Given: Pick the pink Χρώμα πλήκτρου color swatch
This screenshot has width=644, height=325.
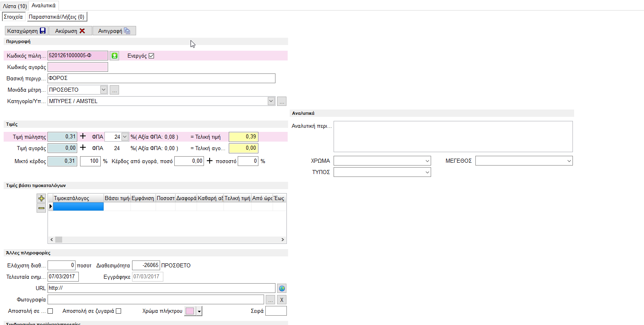Looking at the screenshot, I should click(190, 311).
